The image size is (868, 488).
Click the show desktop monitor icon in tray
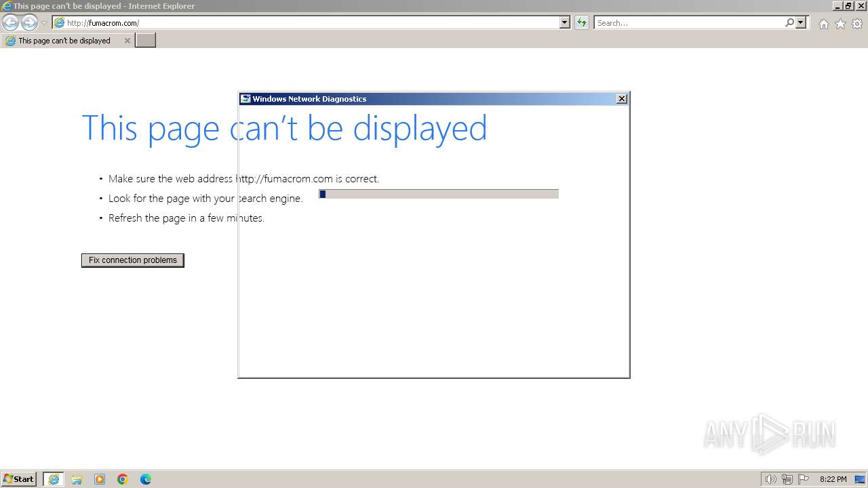[860, 479]
